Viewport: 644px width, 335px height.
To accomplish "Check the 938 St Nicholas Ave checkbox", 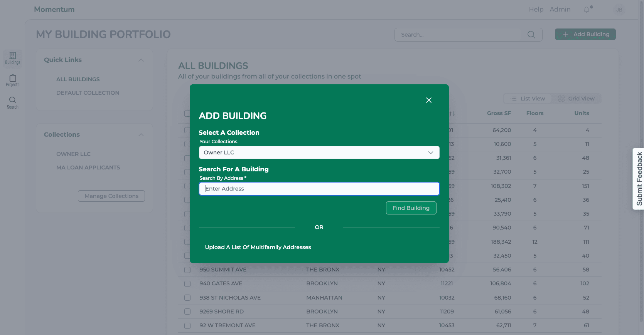I will click(x=187, y=298).
